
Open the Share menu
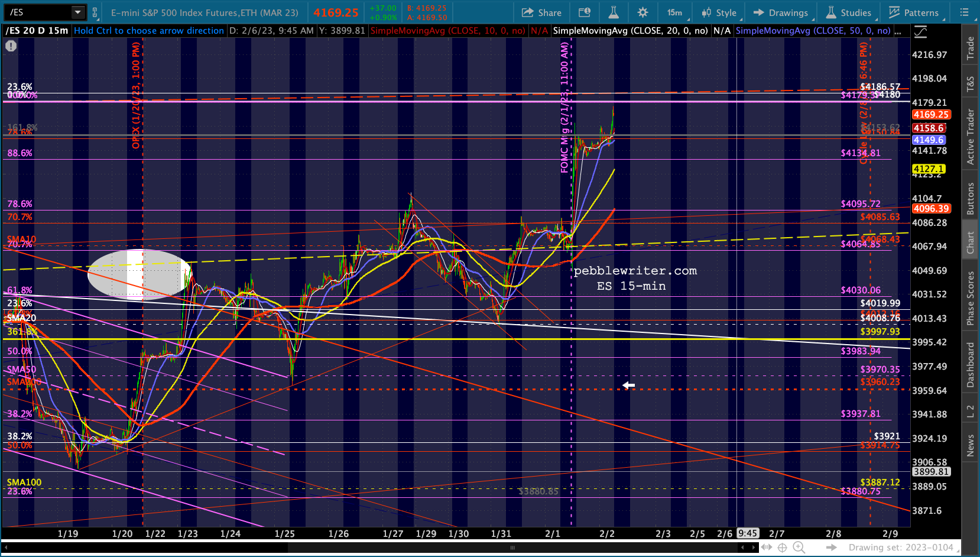pyautogui.click(x=541, y=12)
